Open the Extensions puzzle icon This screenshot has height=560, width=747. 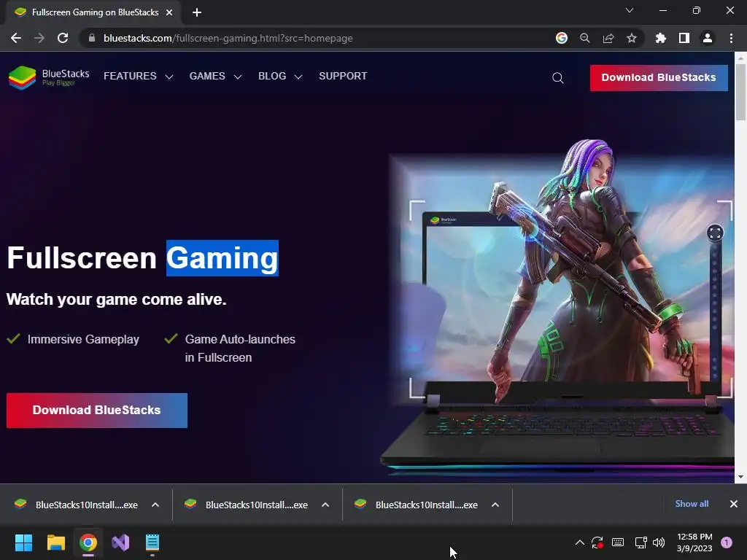pos(661,38)
